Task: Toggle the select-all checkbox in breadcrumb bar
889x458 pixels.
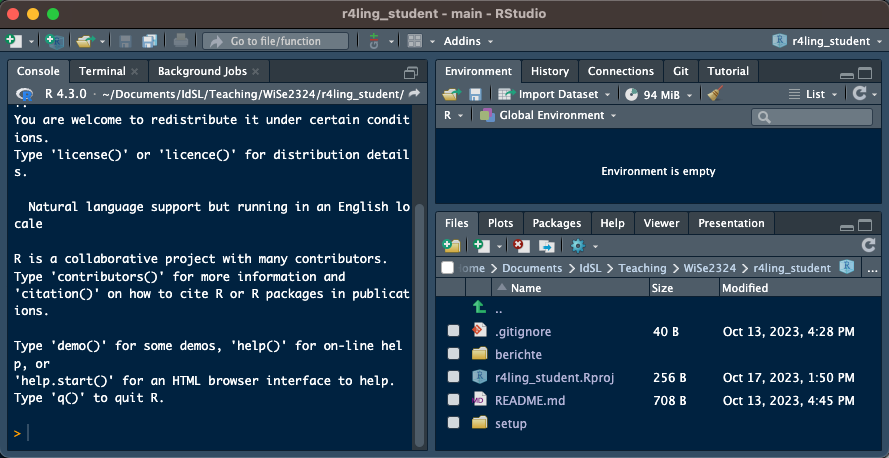Action: click(x=447, y=268)
